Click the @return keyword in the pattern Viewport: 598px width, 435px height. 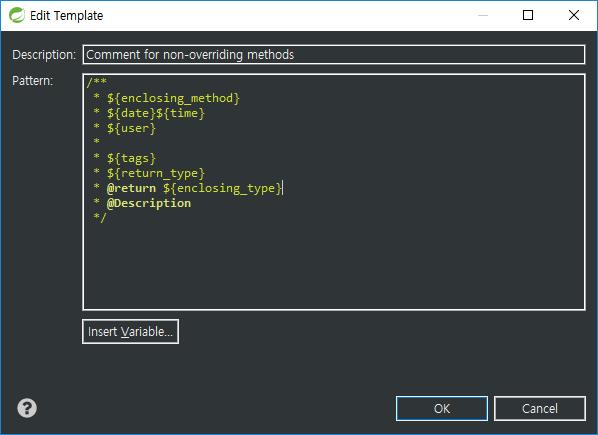131,188
